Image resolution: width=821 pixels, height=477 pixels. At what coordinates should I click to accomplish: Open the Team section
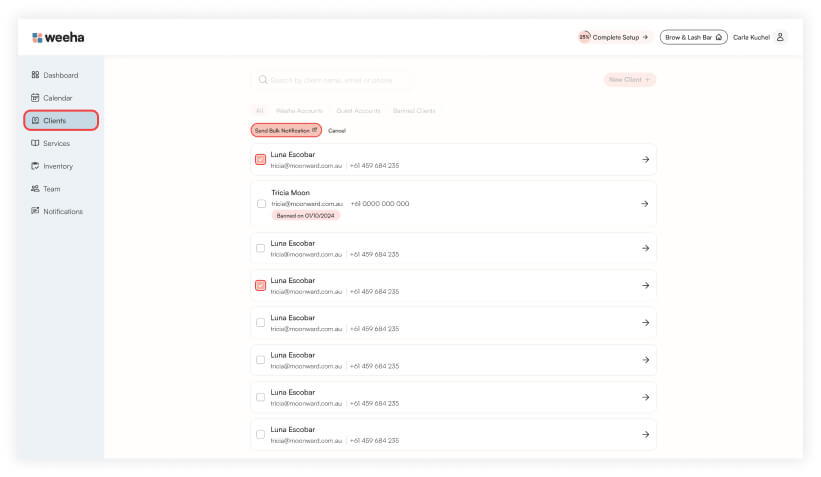click(x=46, y=189)
